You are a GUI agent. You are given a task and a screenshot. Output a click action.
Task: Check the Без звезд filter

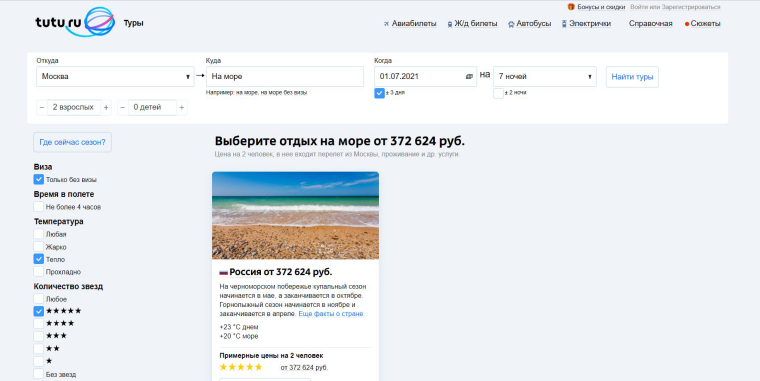(x=39, y=374)
